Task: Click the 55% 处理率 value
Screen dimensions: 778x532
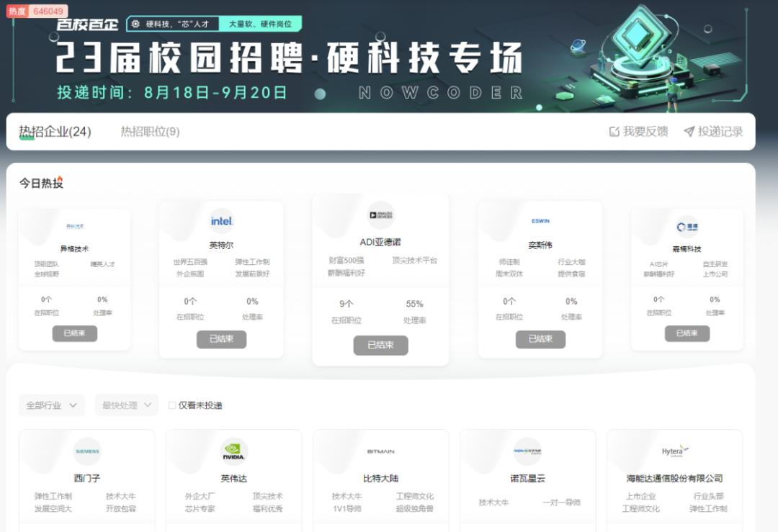Action: (x=414, y=304)
